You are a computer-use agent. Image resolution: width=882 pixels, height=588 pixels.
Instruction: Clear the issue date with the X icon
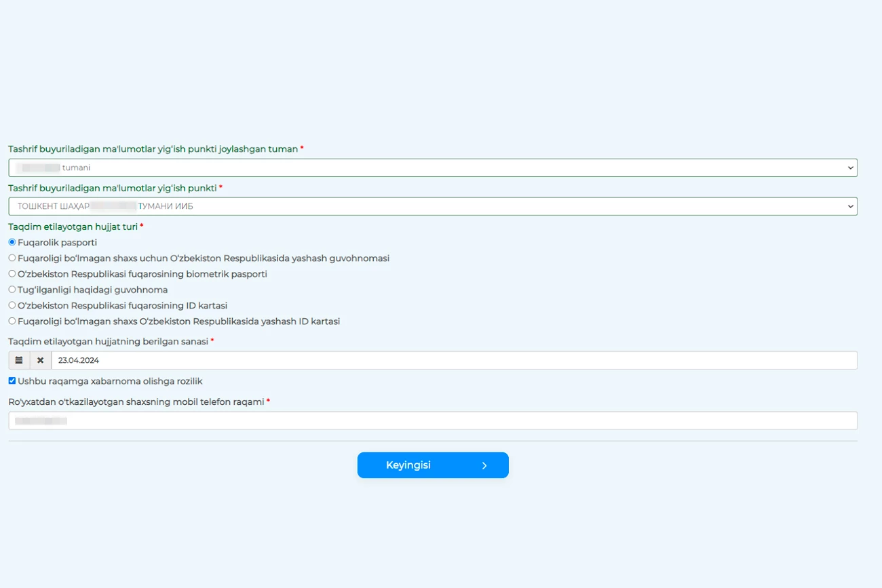coord(41,360)
